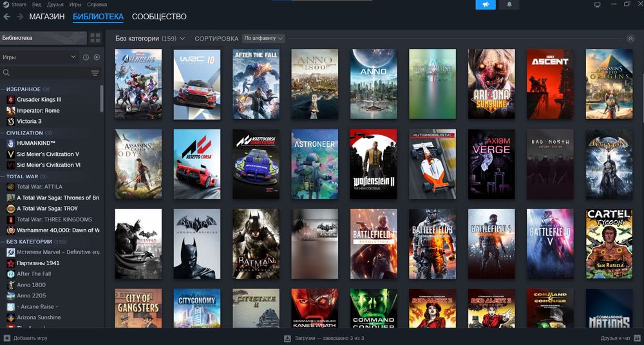Viewport: 644px width, 345px height.
Task: Open Cityconomy game cover
Action: click(x=197, y=308)
